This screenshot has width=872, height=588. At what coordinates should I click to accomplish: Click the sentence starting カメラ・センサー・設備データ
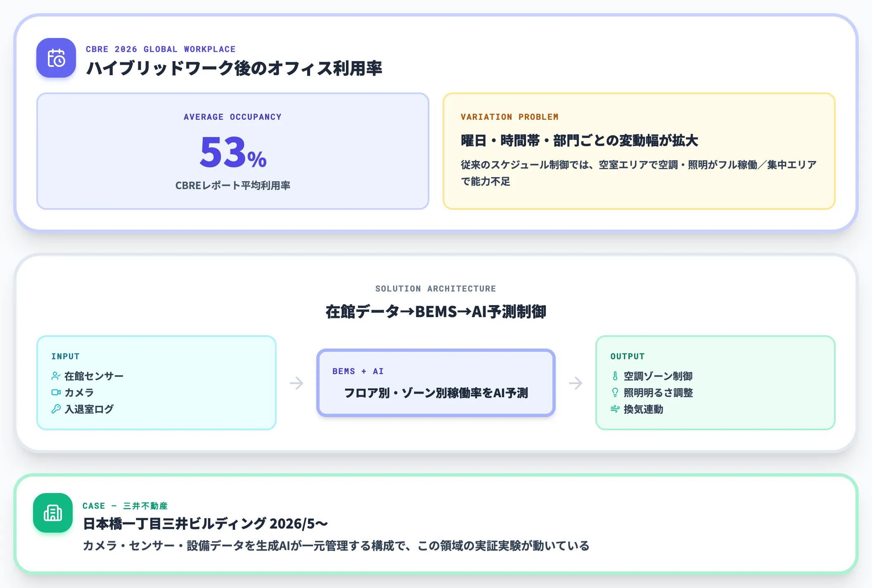coord(336,545)
